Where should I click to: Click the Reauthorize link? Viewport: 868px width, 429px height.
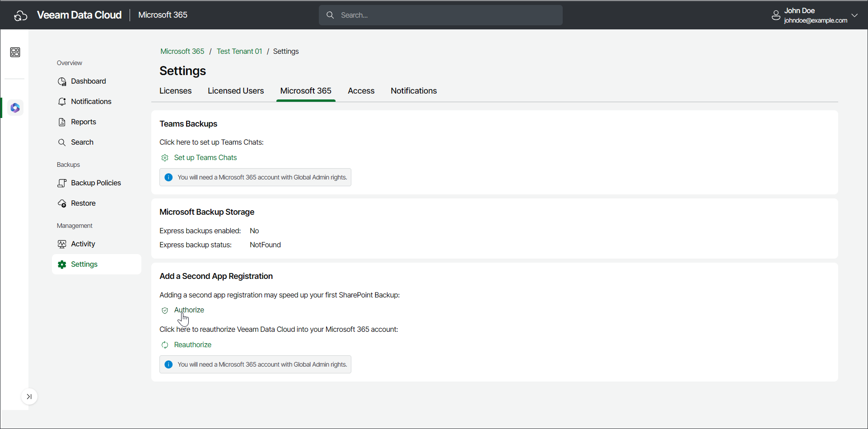pyautogui.click(x=193, y=345)
